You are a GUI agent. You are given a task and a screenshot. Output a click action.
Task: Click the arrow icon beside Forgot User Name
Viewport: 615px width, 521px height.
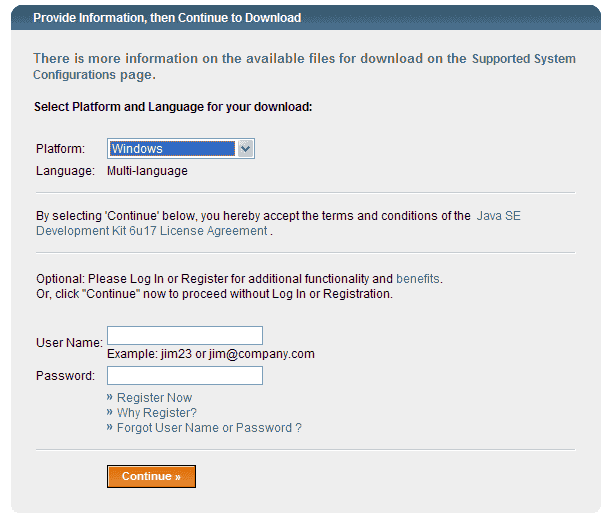(x=110, y=428)
